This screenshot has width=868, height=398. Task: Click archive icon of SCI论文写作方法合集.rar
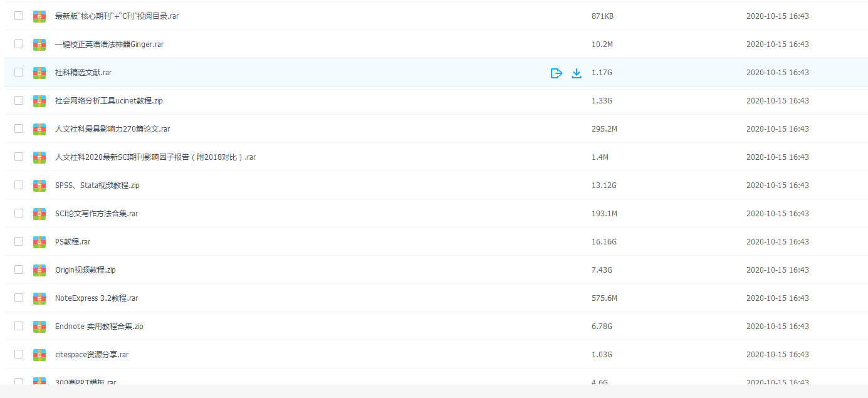click(39, 214)
